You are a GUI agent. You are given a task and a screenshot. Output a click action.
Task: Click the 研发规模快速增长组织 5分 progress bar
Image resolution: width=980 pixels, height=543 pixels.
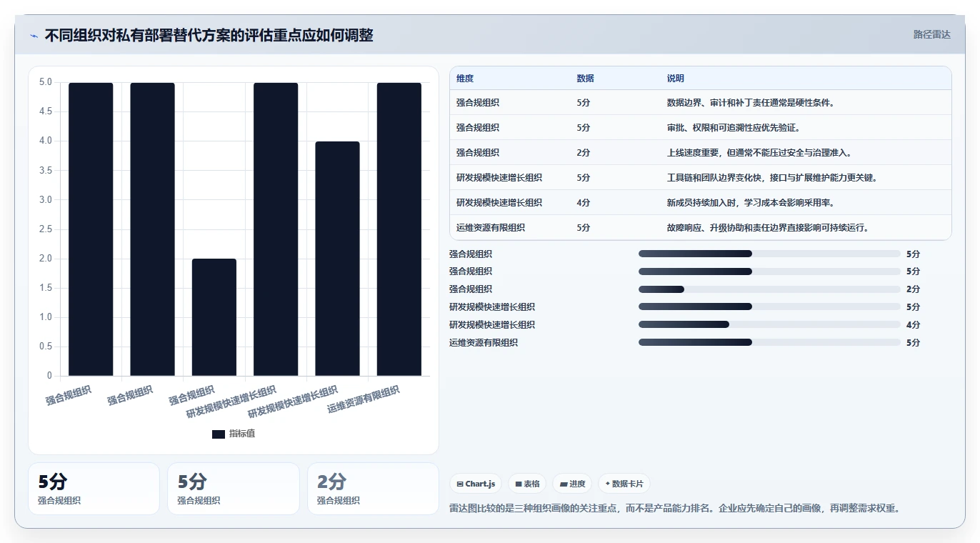(769, 307)
